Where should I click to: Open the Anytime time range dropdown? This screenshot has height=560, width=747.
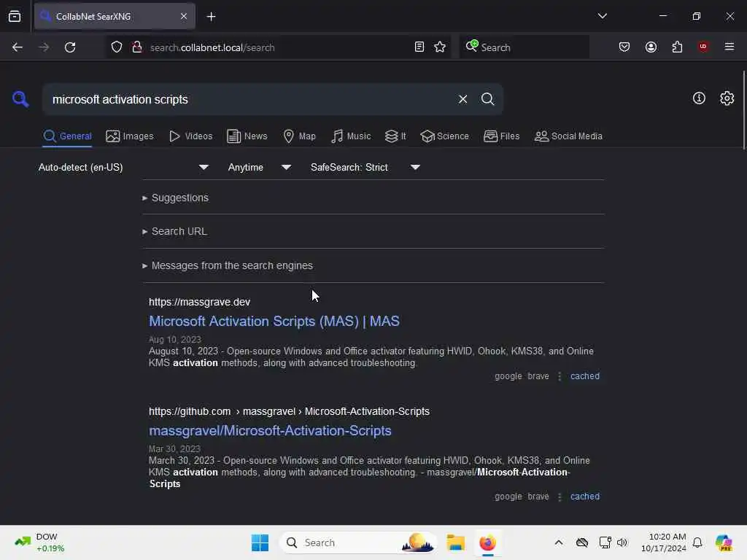[x=259, y=167]
